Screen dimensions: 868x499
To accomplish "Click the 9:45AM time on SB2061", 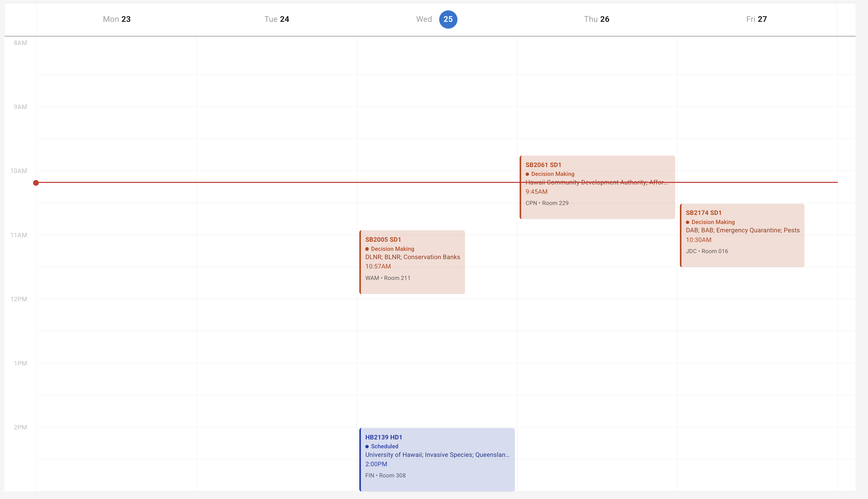I will click(x=536, y=191).
